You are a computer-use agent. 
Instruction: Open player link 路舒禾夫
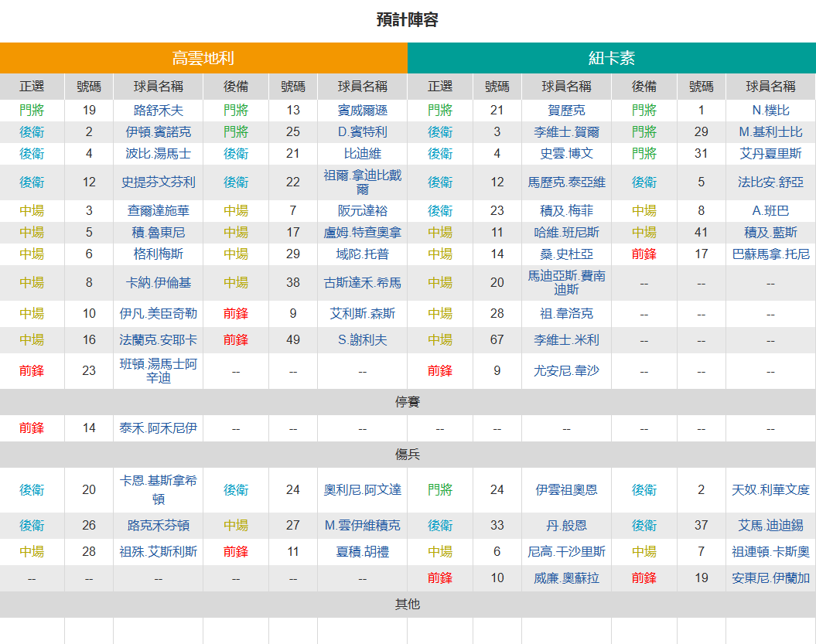coord(159,111)
